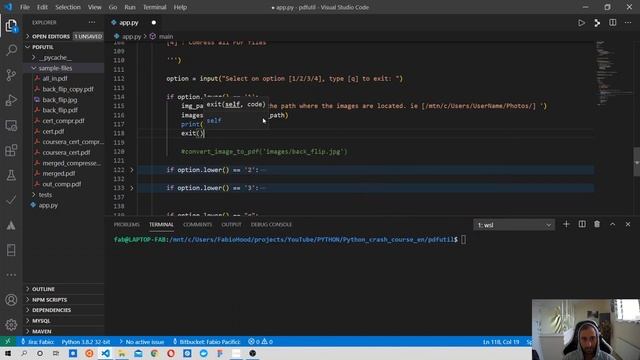Screen dimensions: 640x360
Task: Expand the Maven section
Action: click(64, 331)
